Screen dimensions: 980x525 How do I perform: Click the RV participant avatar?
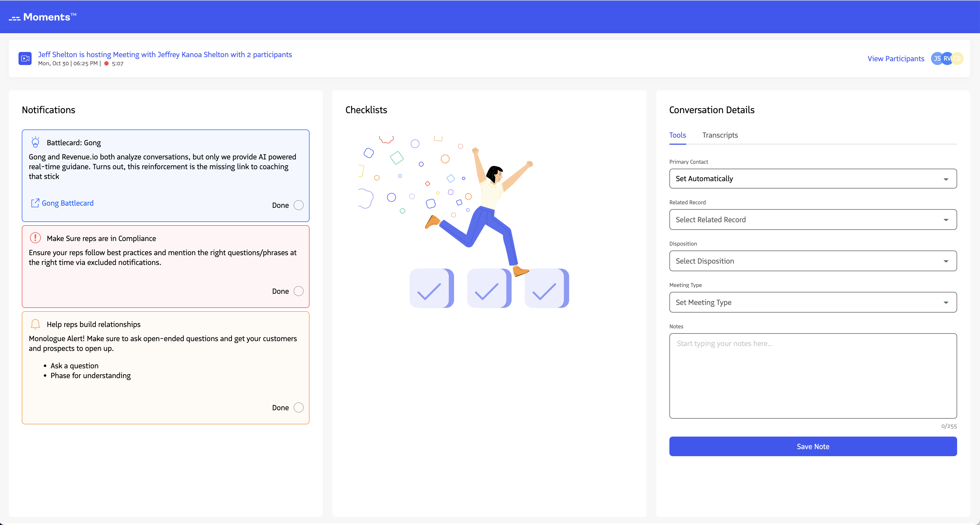click(947, 58)
